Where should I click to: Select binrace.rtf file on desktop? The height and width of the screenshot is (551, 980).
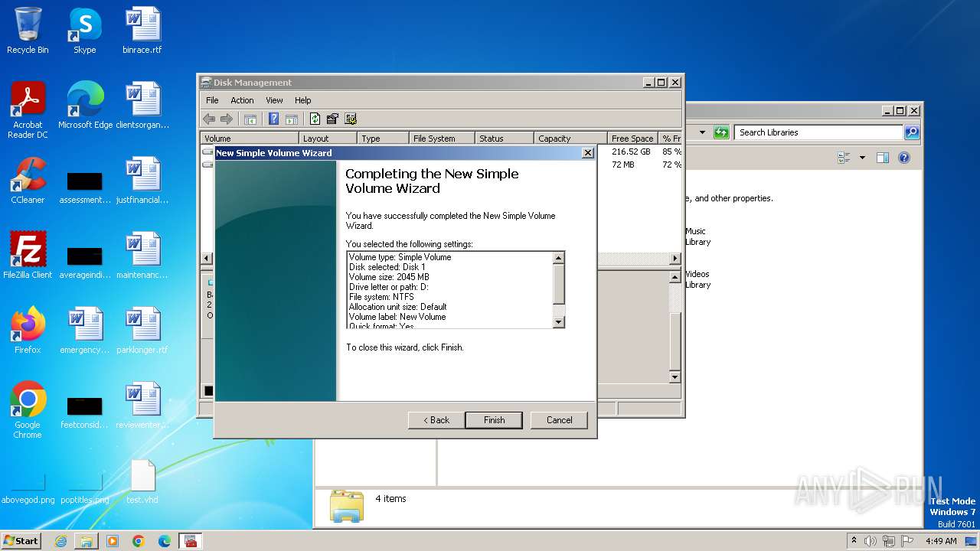pos(142,31)
